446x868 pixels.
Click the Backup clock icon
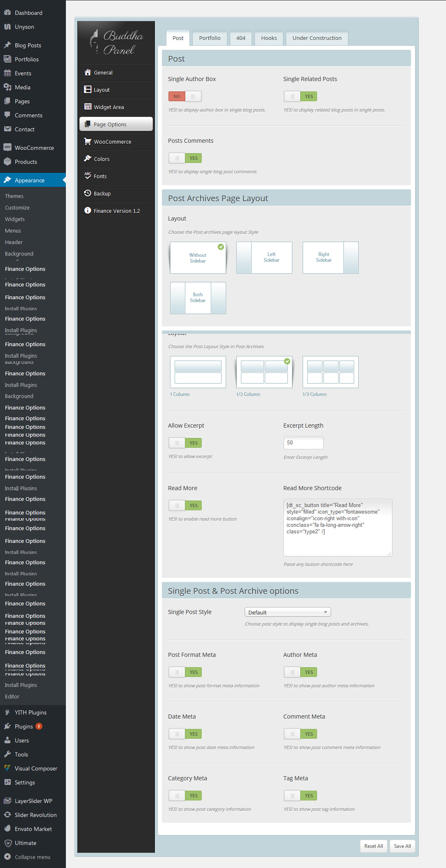pyautogui.click(x=87, y=193)
